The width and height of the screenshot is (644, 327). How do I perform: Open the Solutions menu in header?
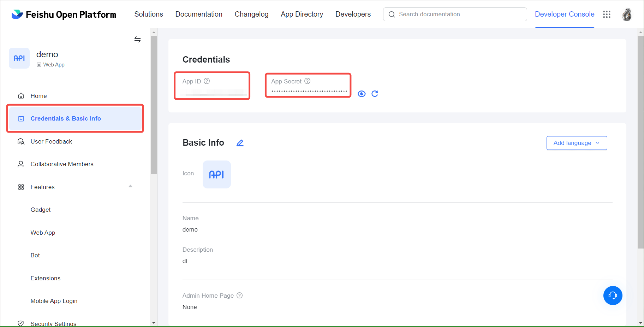click(x=149, y=14)
